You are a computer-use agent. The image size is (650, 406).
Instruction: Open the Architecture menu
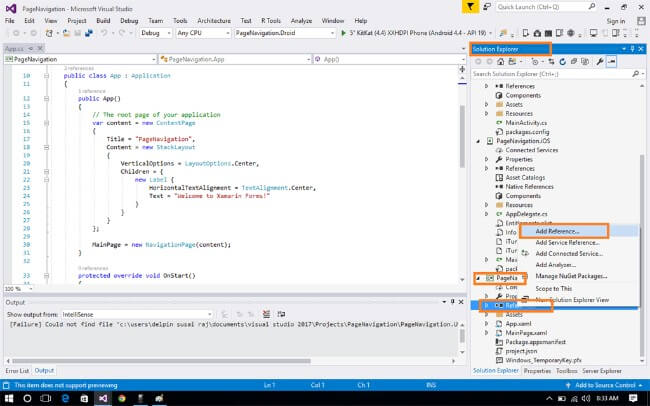[x=212, y=19]
